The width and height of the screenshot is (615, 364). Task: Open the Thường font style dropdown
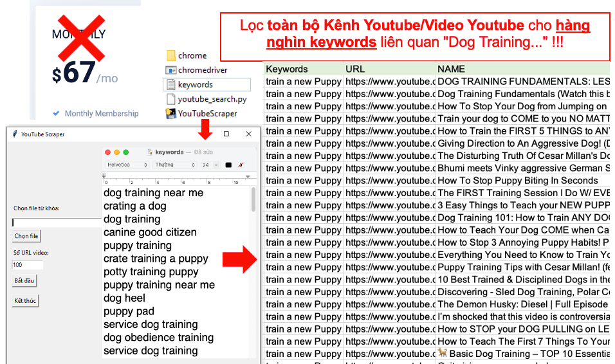pyautogui.click(x=174, y=165)
